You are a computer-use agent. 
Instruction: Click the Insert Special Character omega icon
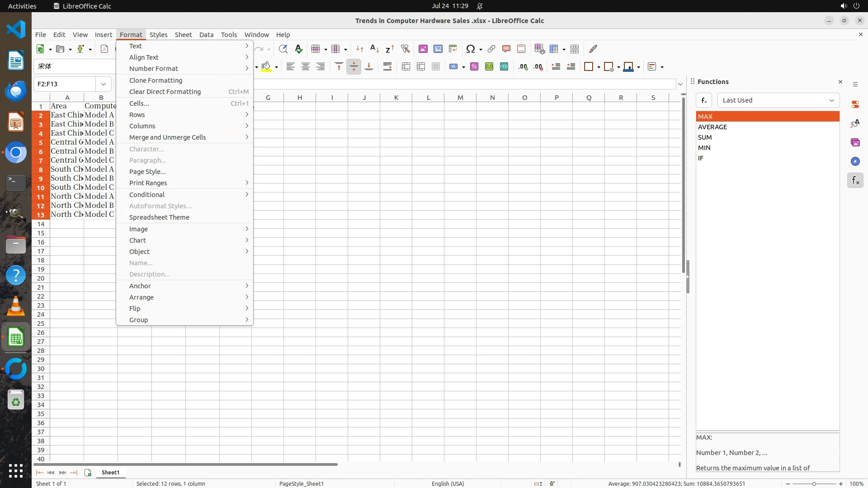(x=471, y=49)
